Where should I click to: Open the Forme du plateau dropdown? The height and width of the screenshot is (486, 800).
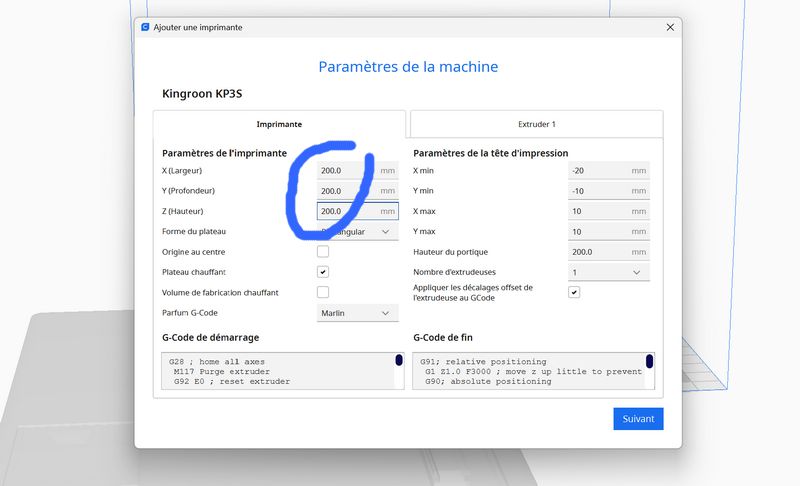(357, 232)
